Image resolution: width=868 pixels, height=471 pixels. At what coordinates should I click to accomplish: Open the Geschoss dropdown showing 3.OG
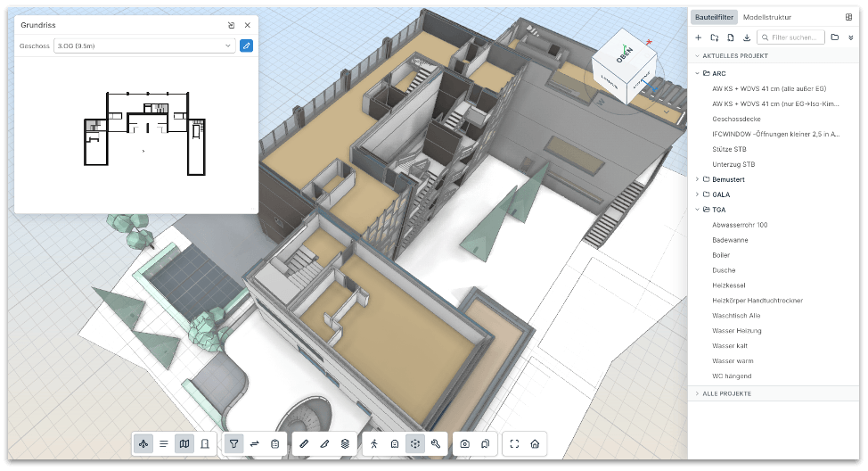(144, 46)
